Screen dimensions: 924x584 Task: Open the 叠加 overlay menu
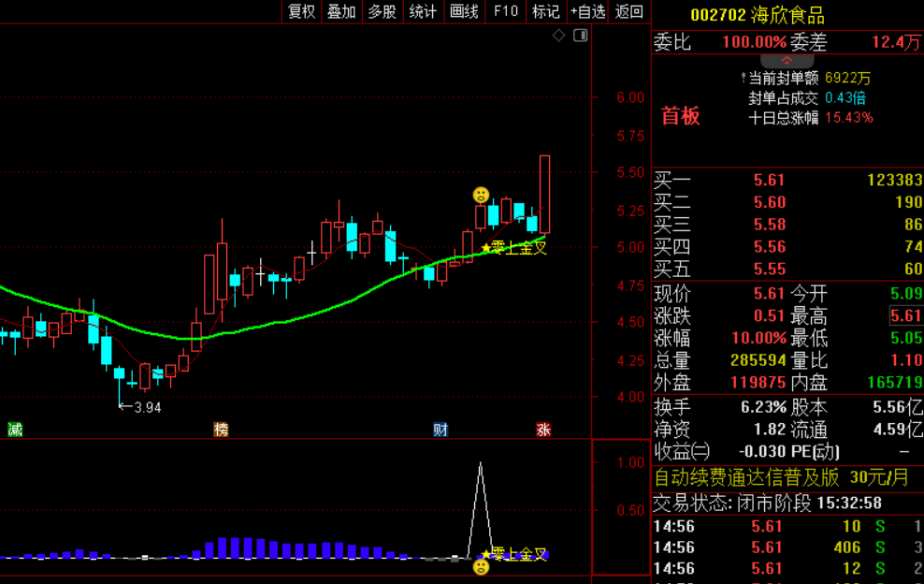tap(341, 11)
